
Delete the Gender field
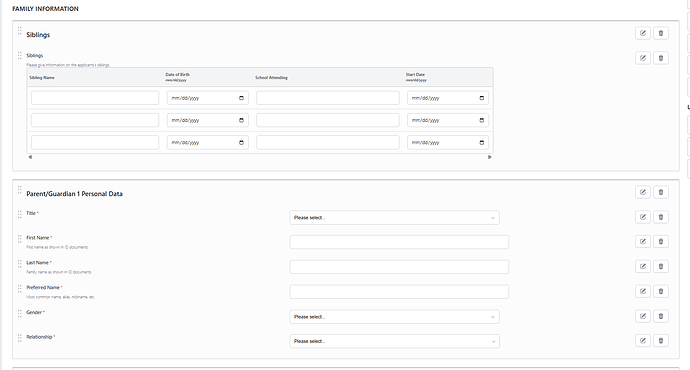tap(661, 316)
